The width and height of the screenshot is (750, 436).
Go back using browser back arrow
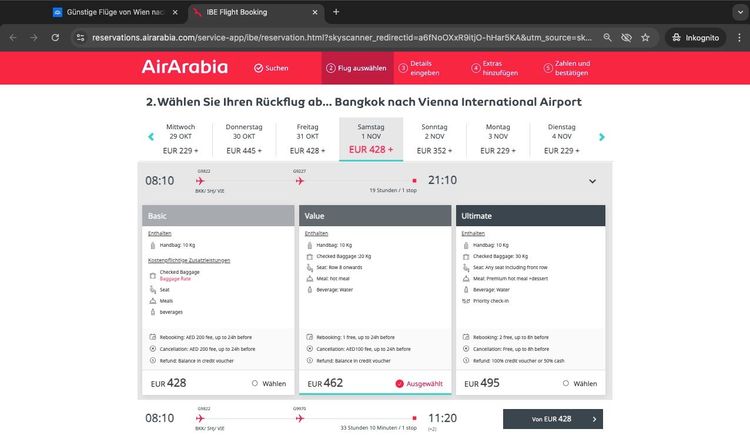click(13, 37)
